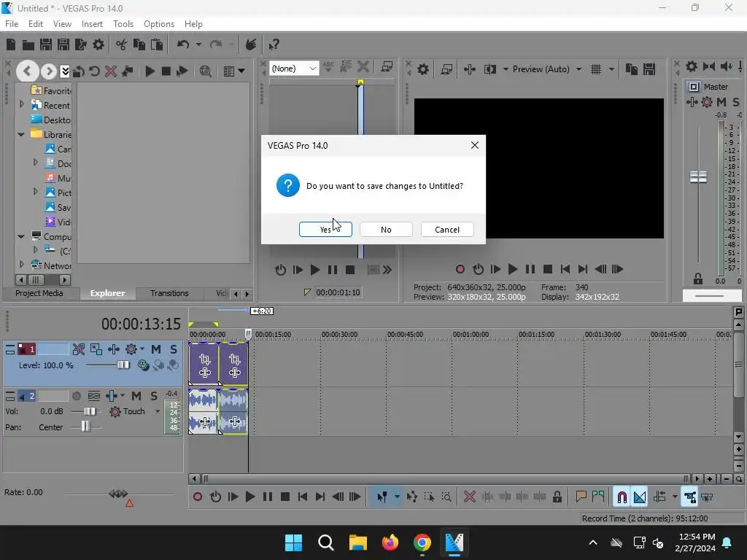Click the Record button in timeline transport
The height and width of the screenshot is (560, 747).
(197, 497)
